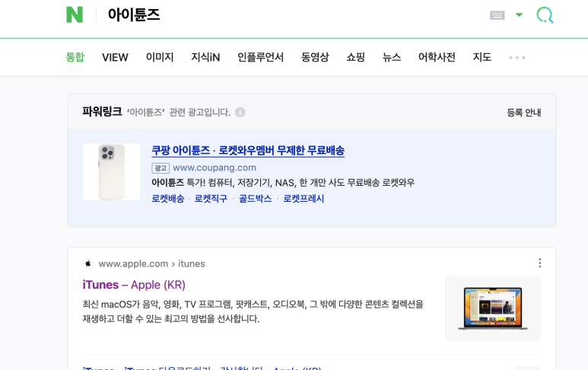Expand the search suggestions dropdown arrow
588x370 pixels.
pyautogui.click(x=519, y=15)
